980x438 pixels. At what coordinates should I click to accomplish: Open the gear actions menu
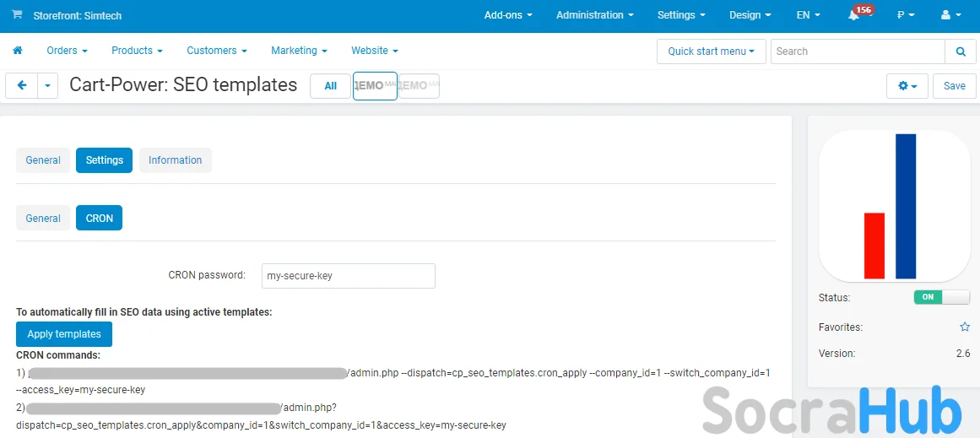click(907, 86)
